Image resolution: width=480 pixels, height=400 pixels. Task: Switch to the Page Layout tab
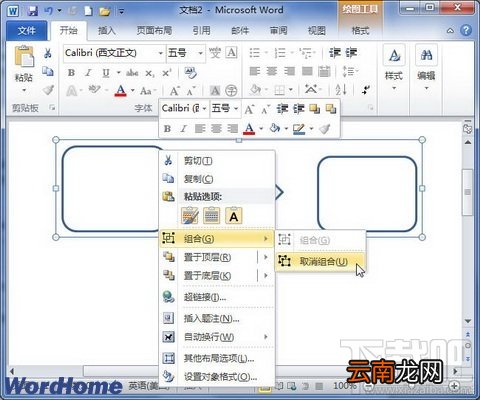[x=154, y=31]
